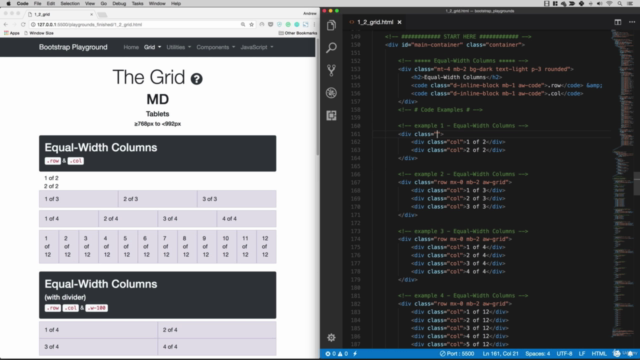Click the split editor icon
The image size is (640, 360).
tap(618, 22)
